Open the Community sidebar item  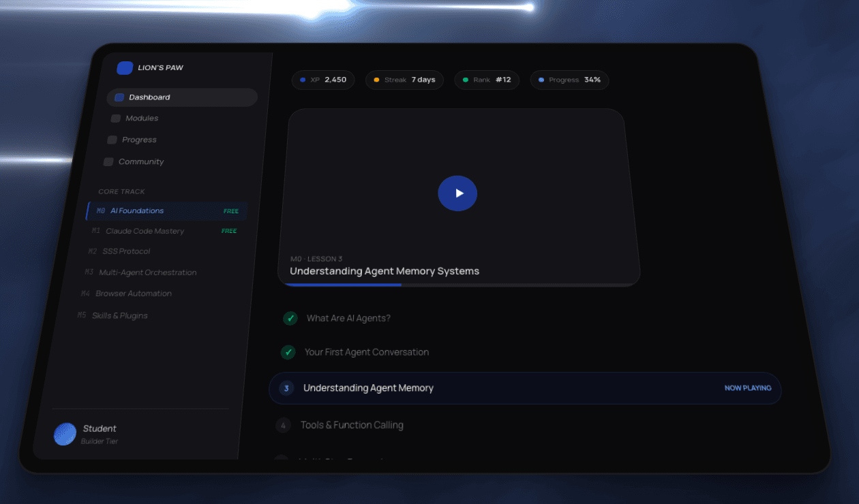pyautogui.click(x=141, y=161)
